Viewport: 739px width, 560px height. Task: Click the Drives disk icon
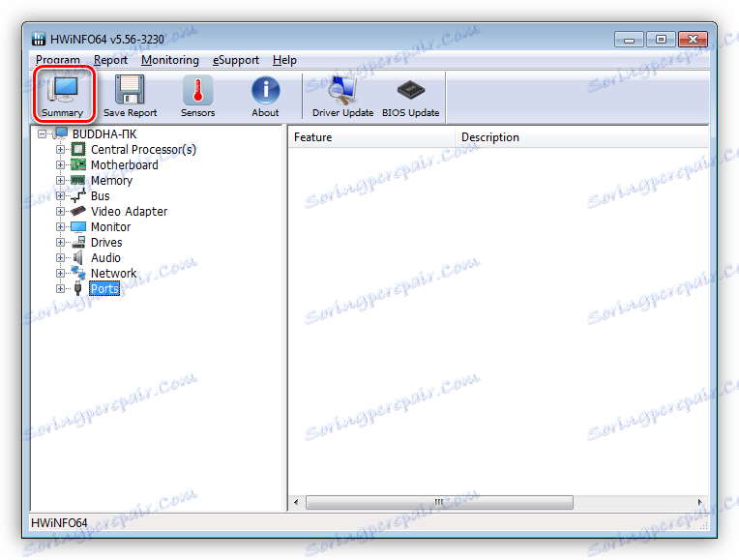pos(78,243)
